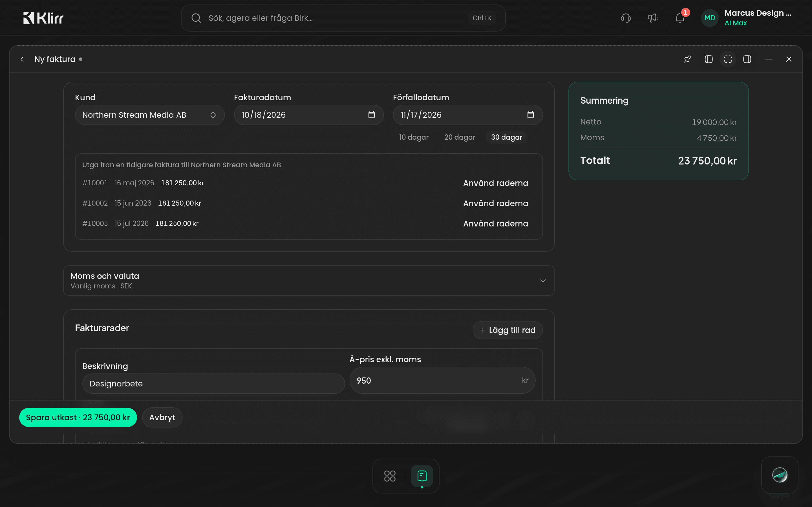This screenshot has height=507, width=812.
Task: Expand the Moms och valuta section
Action: click(x=309, y=281)
